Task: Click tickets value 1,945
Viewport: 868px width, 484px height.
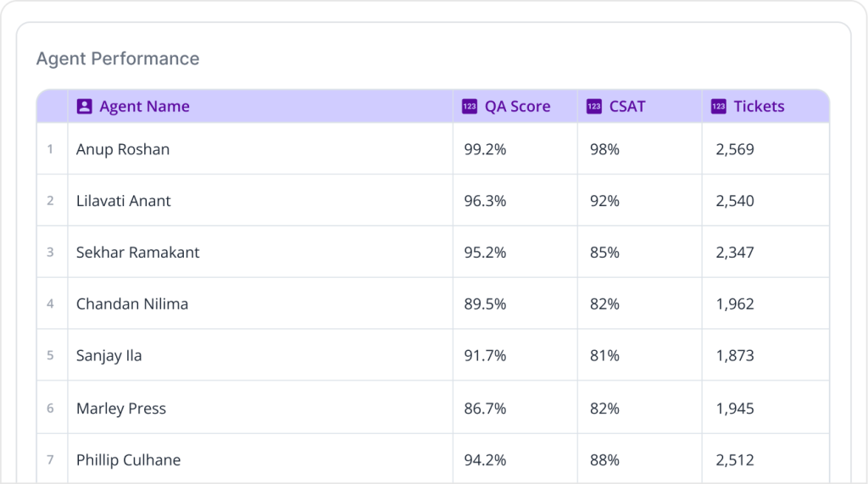Action: tap(735, 409)
